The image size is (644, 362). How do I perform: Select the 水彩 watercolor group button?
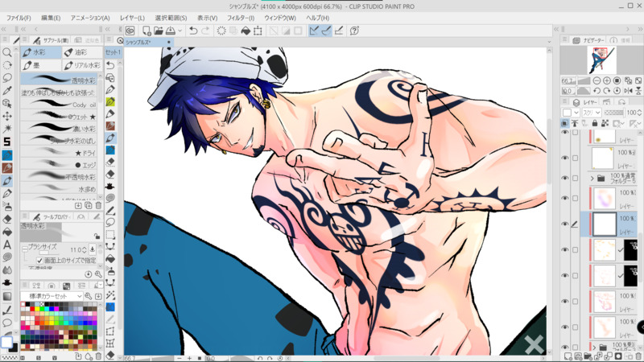tap(41, 52)
